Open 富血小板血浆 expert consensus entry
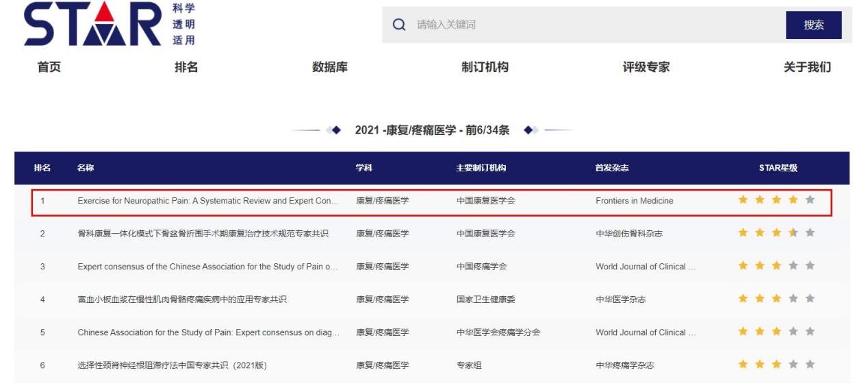This screenshot has width=868, height=390. click(x=182, y=300)
